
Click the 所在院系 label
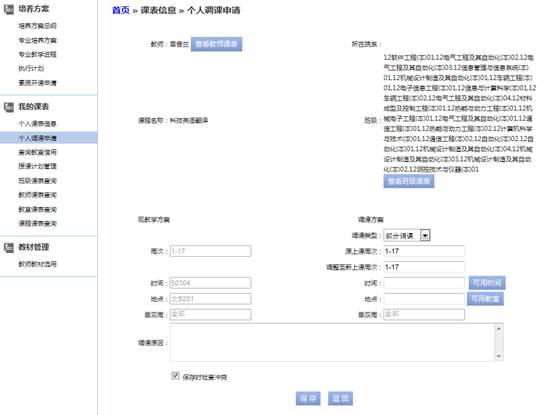pyautogui.click(x=365, y=44)
